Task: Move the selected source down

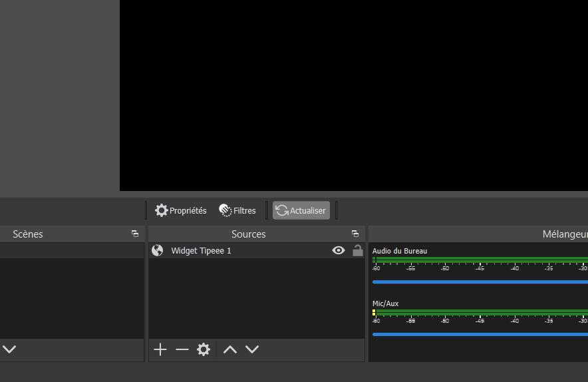Action: (x=252, y=349)
